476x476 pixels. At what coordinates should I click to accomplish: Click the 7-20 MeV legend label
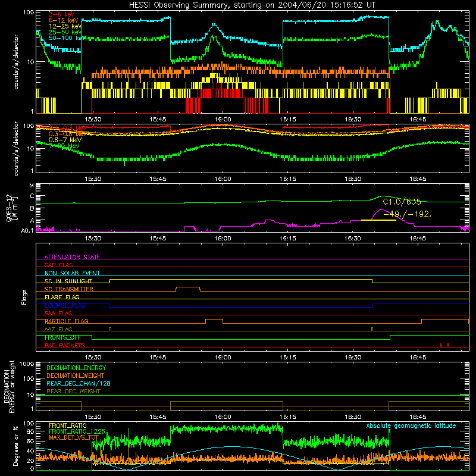64,146
